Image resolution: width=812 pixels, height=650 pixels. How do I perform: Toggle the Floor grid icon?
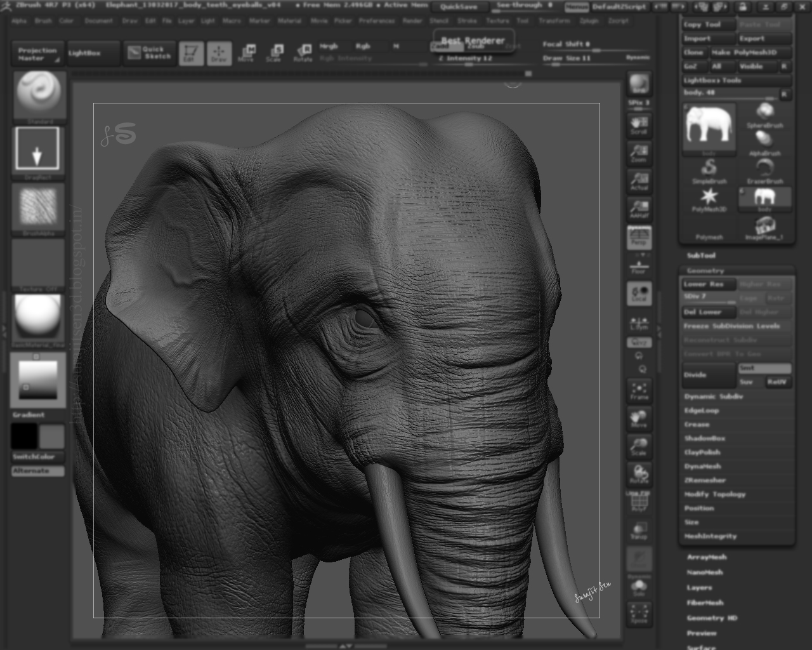pyautogui.click(x=639, y=267)
